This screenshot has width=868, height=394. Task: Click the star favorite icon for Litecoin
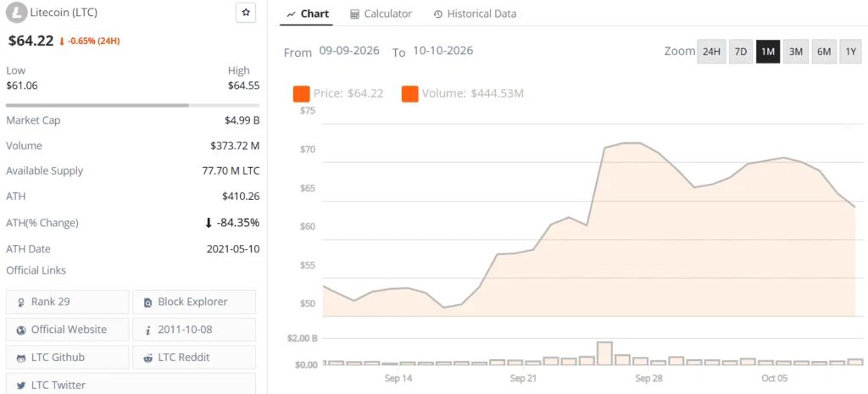coord(246,12)
